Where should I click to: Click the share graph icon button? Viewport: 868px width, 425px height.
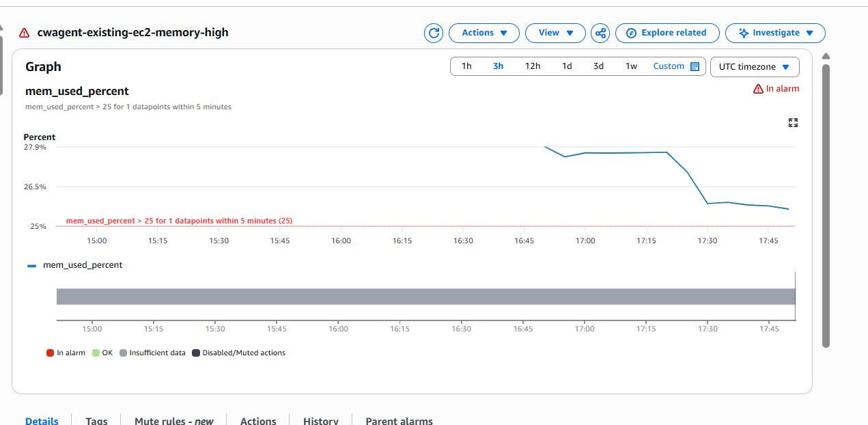tap(600, 33)
